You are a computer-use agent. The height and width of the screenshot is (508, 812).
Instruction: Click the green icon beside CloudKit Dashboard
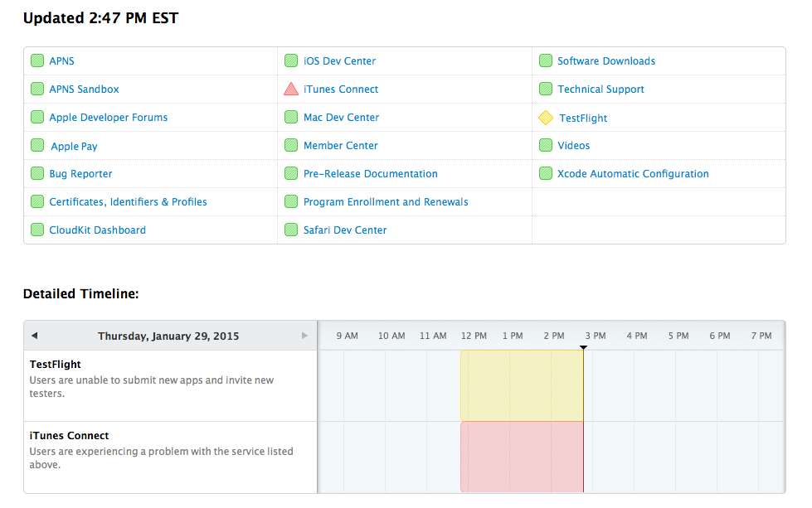point(37,230)
